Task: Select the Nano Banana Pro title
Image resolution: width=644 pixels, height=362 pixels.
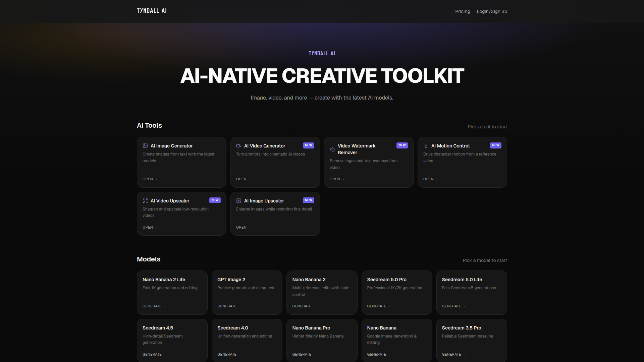Action: (311, 328)
